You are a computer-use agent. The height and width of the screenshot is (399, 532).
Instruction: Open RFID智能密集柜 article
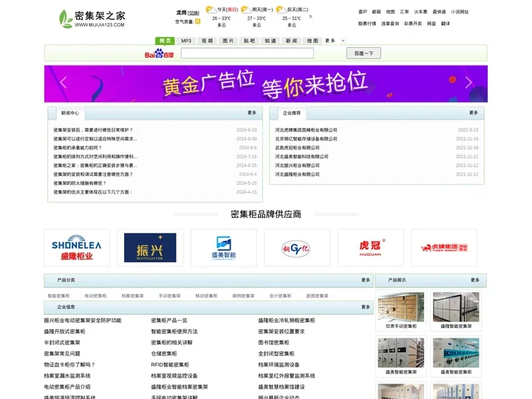coord(170,365)
